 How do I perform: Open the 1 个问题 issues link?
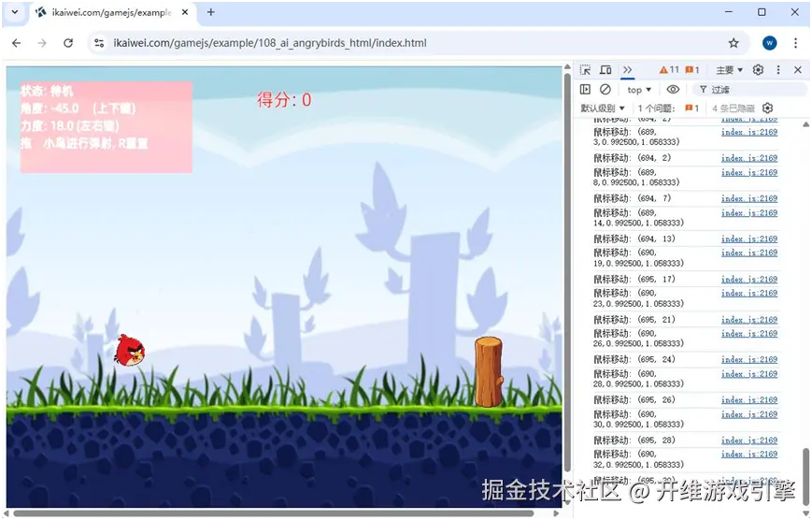(668, 108)
